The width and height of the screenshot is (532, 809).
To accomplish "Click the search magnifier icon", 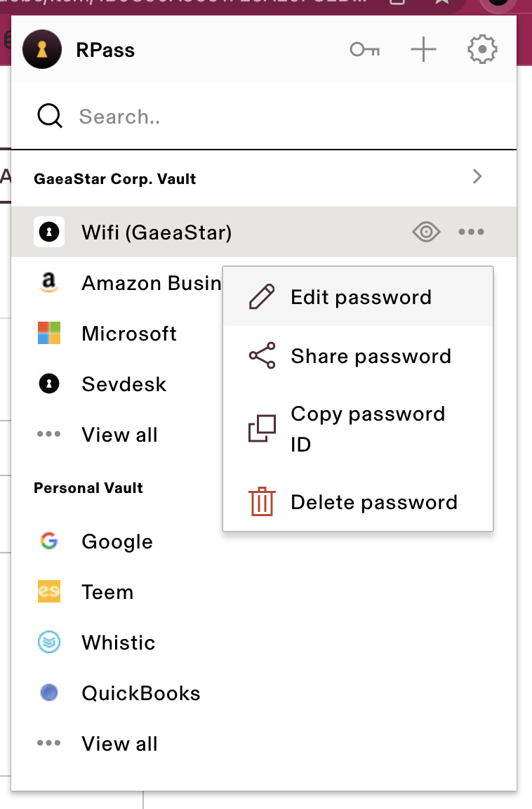I will coord(50,116).
